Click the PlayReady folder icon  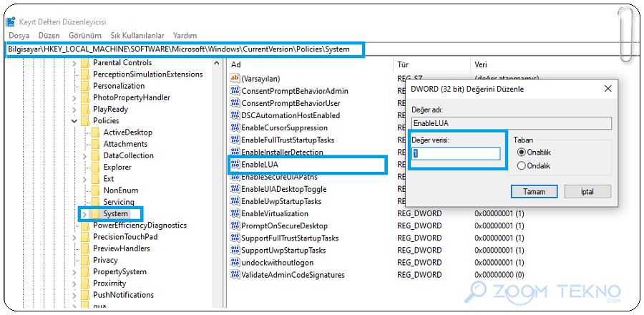(x=85, y=110)
